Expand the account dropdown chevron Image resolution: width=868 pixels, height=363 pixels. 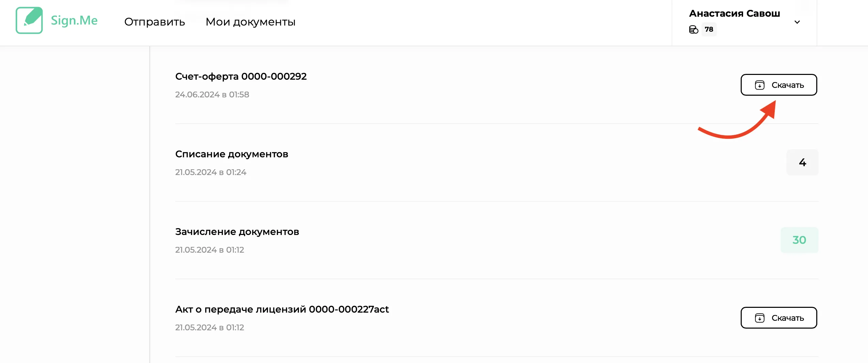[x=797, y=22]
